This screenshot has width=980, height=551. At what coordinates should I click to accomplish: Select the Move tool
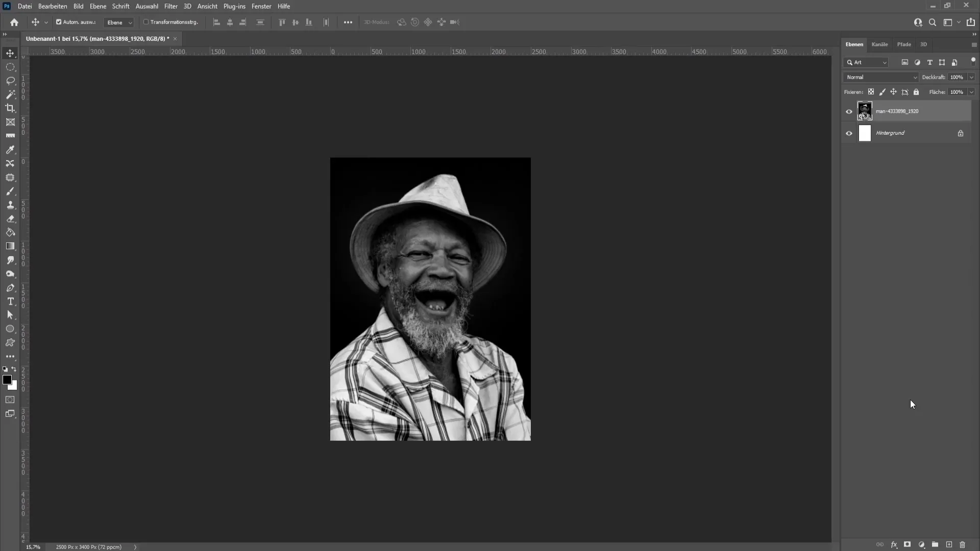(x=10, y=53)
